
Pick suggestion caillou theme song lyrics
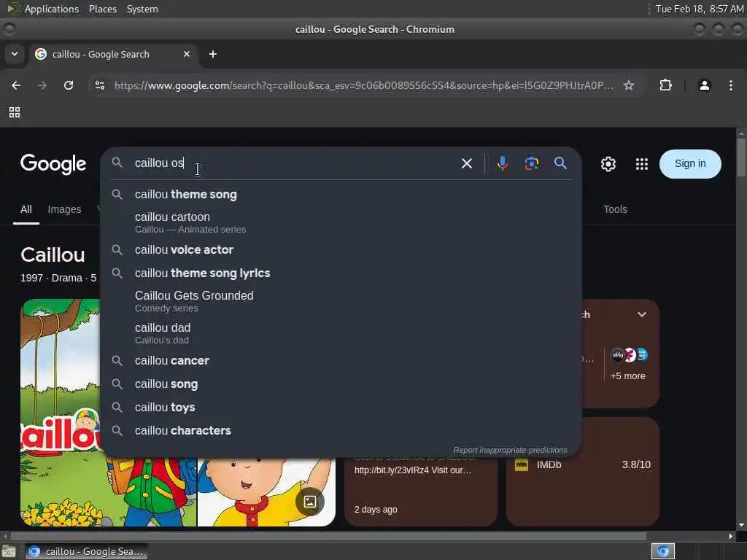coord(341,273)
